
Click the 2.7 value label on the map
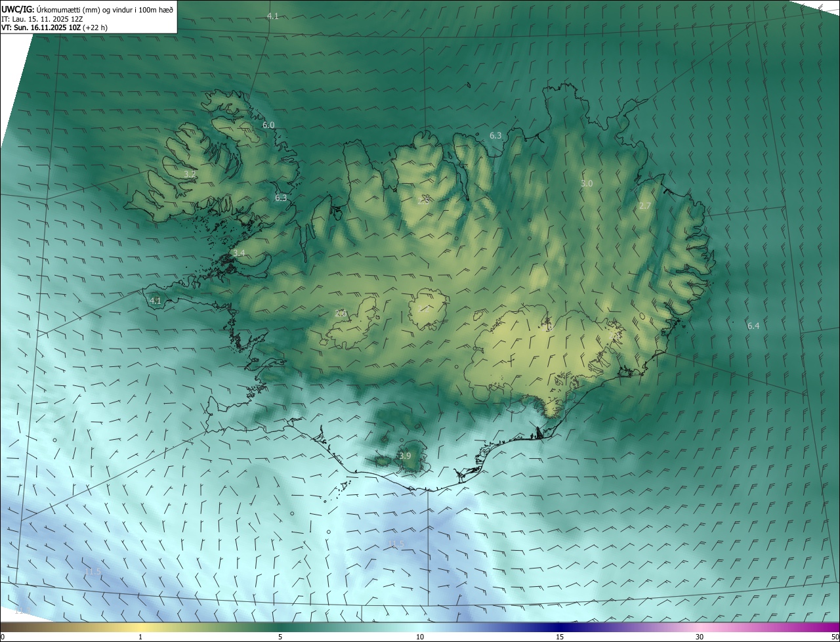(x=645, y=205)
